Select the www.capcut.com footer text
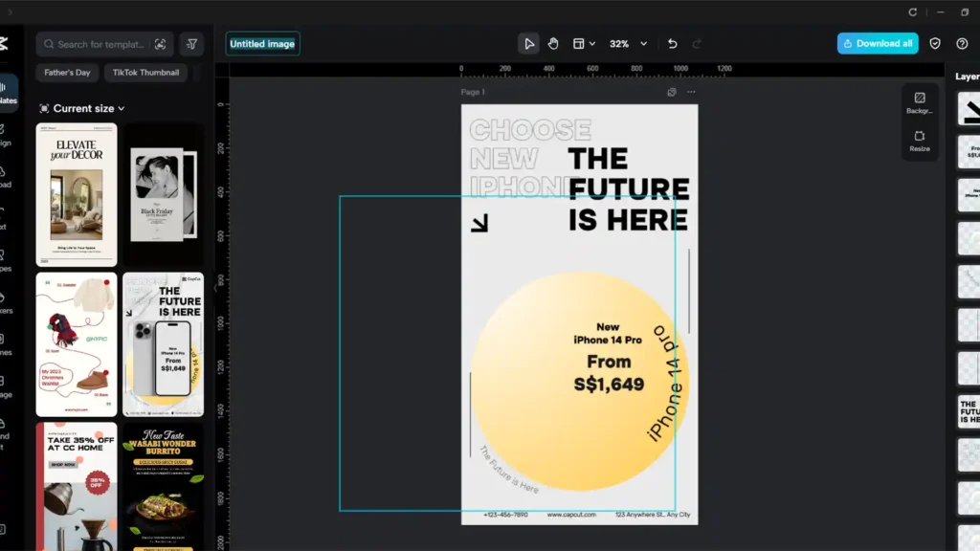The width and height of the screenshot is (980, 551). [x=571, y=515]
